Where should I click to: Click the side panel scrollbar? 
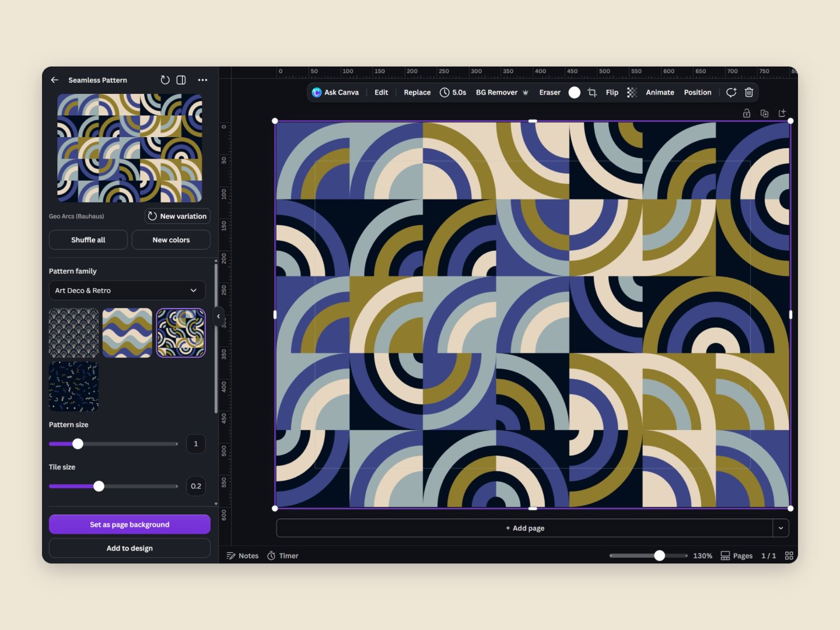coord(216,338)
